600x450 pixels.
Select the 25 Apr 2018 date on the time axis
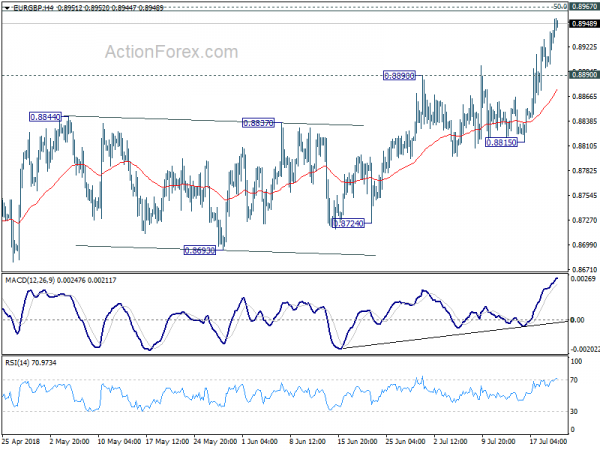[22, 440]
